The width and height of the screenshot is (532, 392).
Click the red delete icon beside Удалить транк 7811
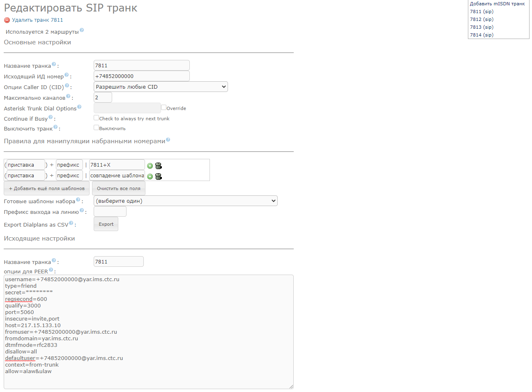coord(7,20)
